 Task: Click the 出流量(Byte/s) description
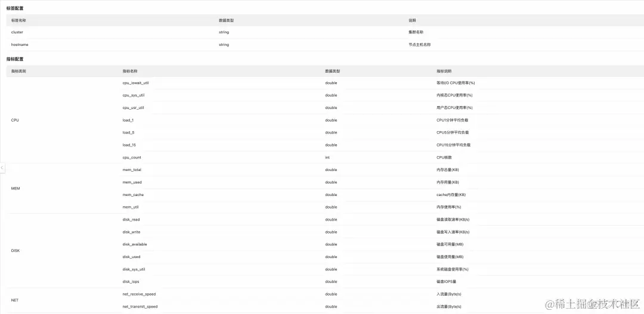click(449, 307)
